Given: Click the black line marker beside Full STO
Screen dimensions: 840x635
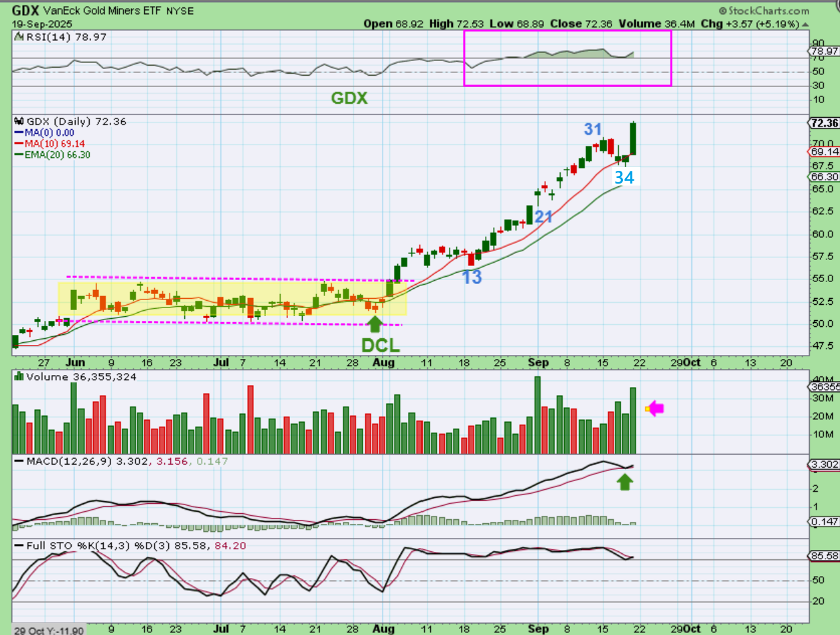Looking at the screenshot, I should click(x=19, y=546).
